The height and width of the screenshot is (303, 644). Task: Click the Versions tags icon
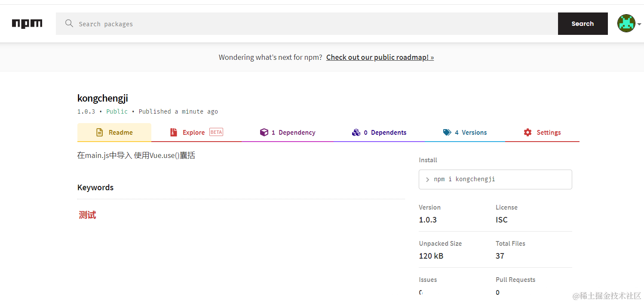447,133
